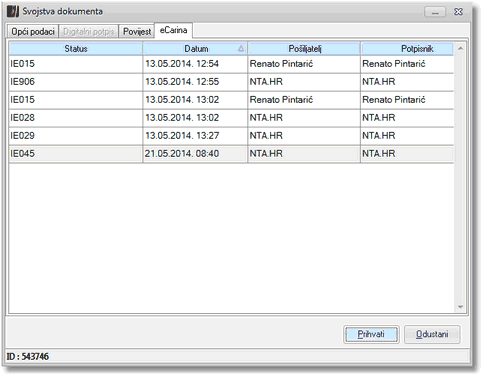Toggle the sort arrow in Datum header

point(241,49)
